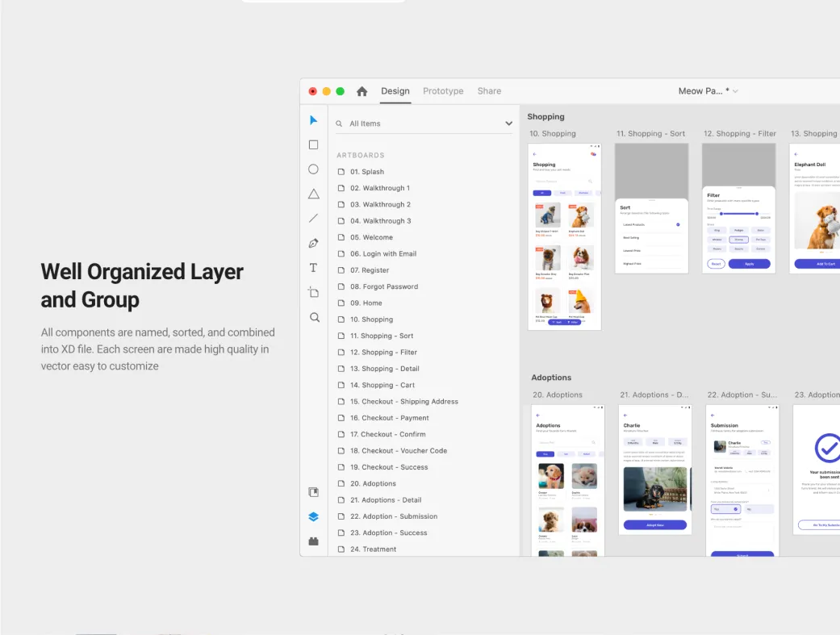Select the Select (arrow) tool
Screen dimensions: 840x635
pyautogui.click(x=314, y=120)
